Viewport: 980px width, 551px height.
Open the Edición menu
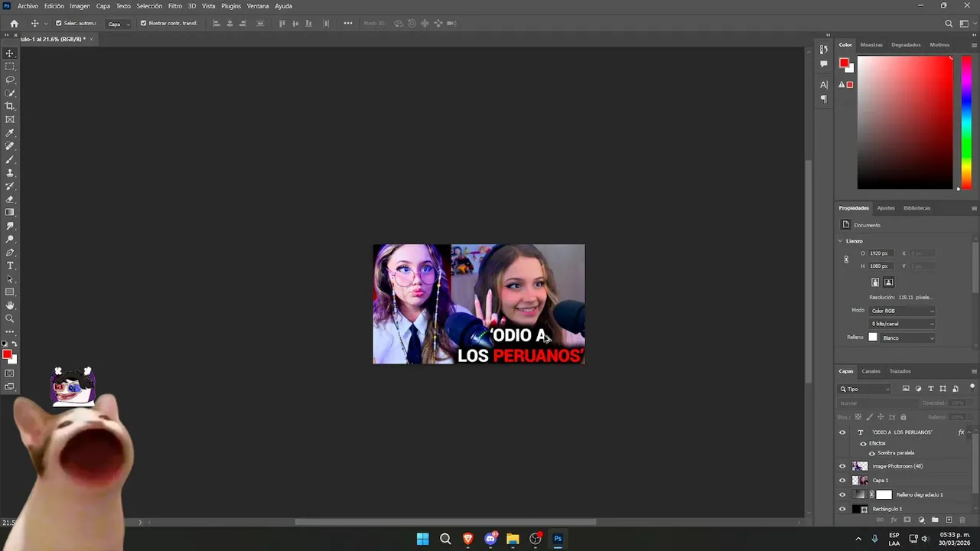(x=54, y=6)
